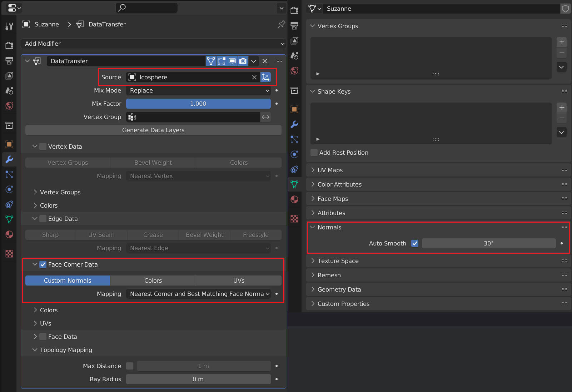The height and width of the screenshot is (392, 572).
Task: Open Modifier properties wrench tab in left sidebar
Action: (9, 159)
